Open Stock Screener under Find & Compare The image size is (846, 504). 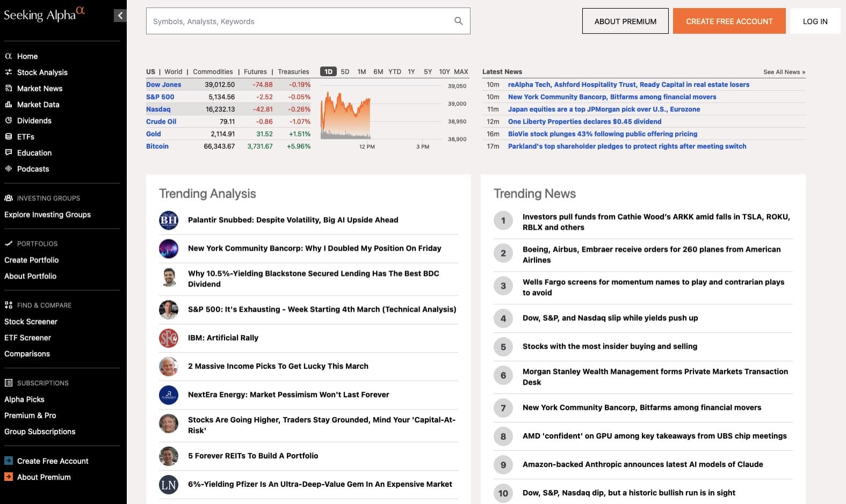31,322
